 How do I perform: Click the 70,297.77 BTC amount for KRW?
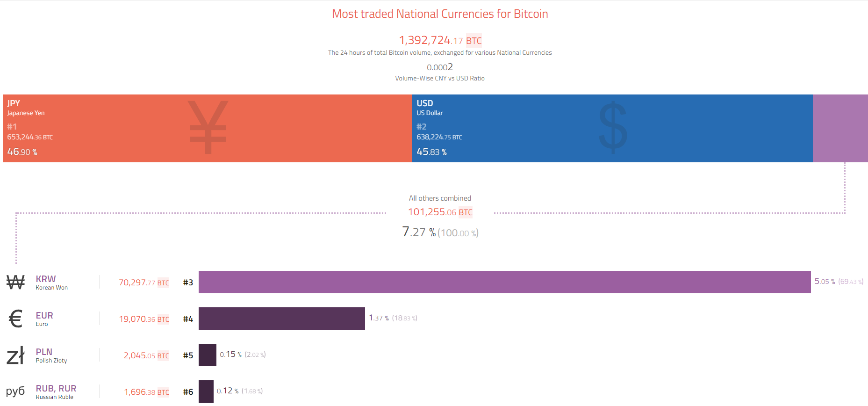(x=143, y=283)
